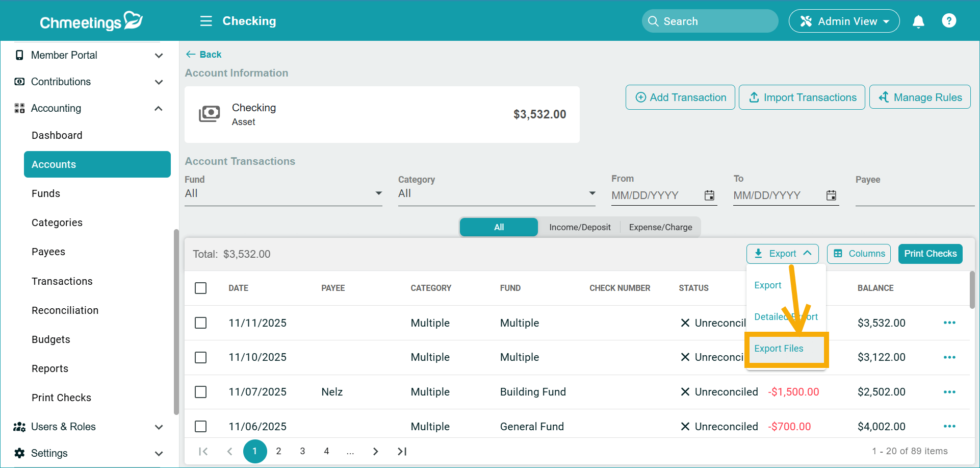Open the Admin View dropdown
980x468 pixels.
tap(844, 21)
